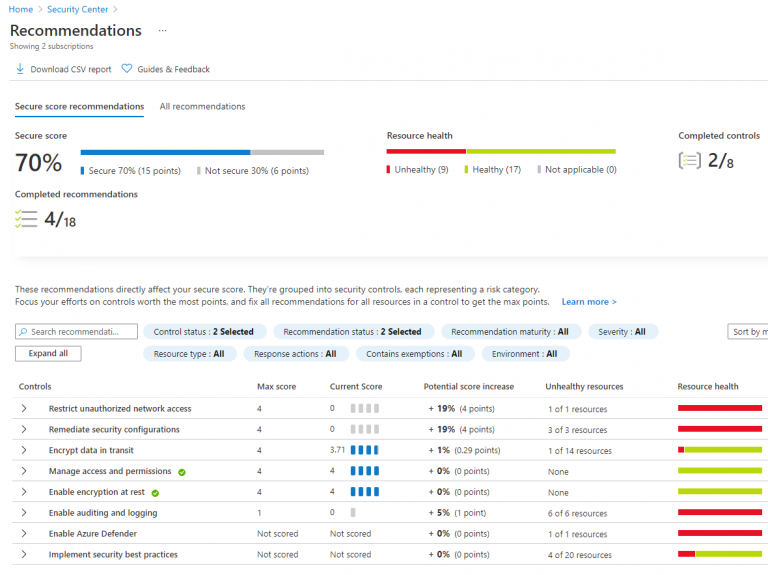Click the Controls column header

pyautogui.click(x=35, y=386)
